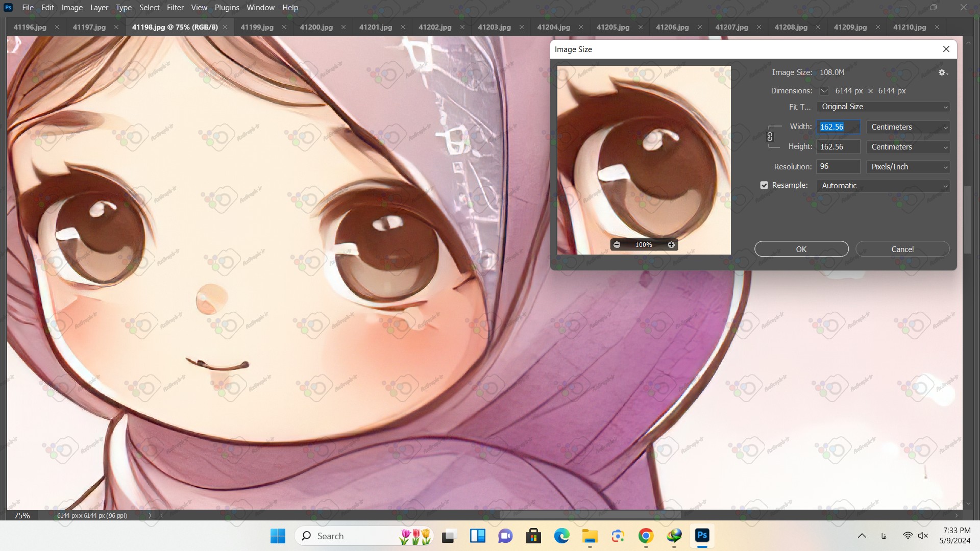
Task: Click the Cancel button in Image Size
Action: (x=902, y=249)
